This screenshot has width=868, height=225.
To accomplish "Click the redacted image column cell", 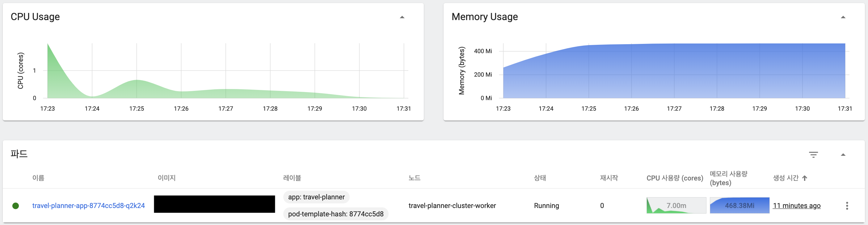I will pyautogui.click(x=214, y=204).
